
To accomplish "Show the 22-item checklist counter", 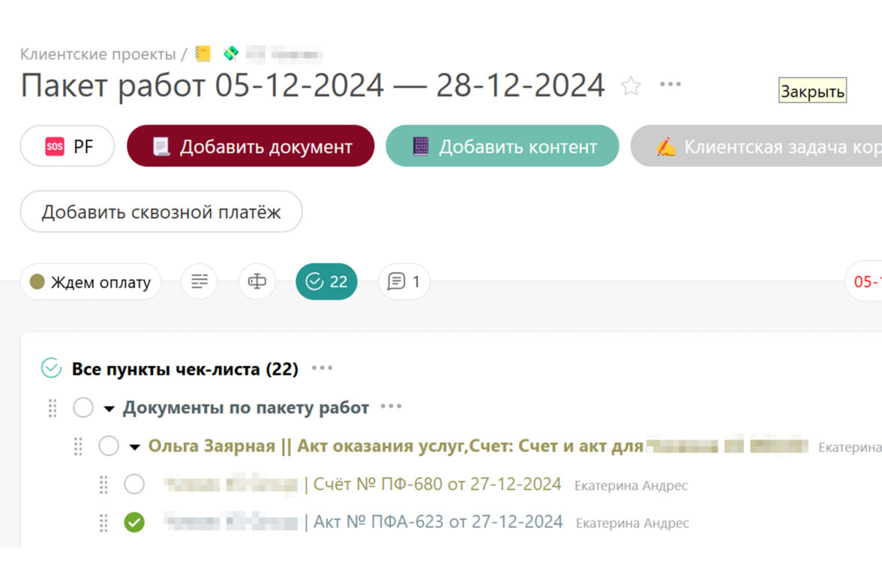I will tap(326, 281).
